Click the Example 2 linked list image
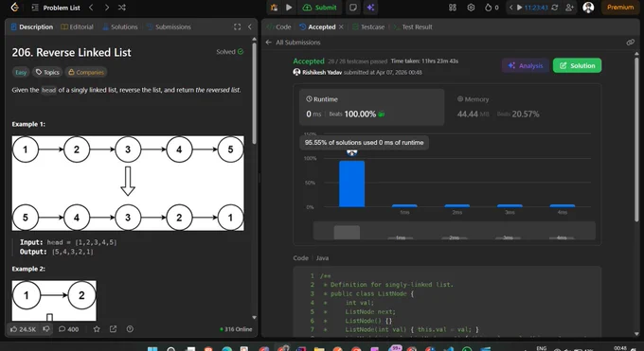The height and width of the screenshot is (351, 644). point(54,301)
